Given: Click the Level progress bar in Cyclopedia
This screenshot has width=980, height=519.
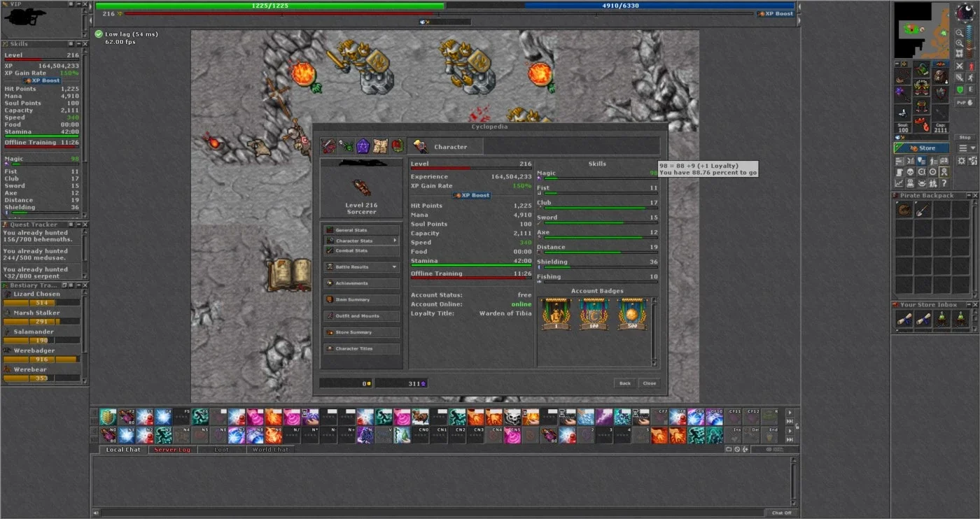Looking at the screenshot, I should 471,169.
